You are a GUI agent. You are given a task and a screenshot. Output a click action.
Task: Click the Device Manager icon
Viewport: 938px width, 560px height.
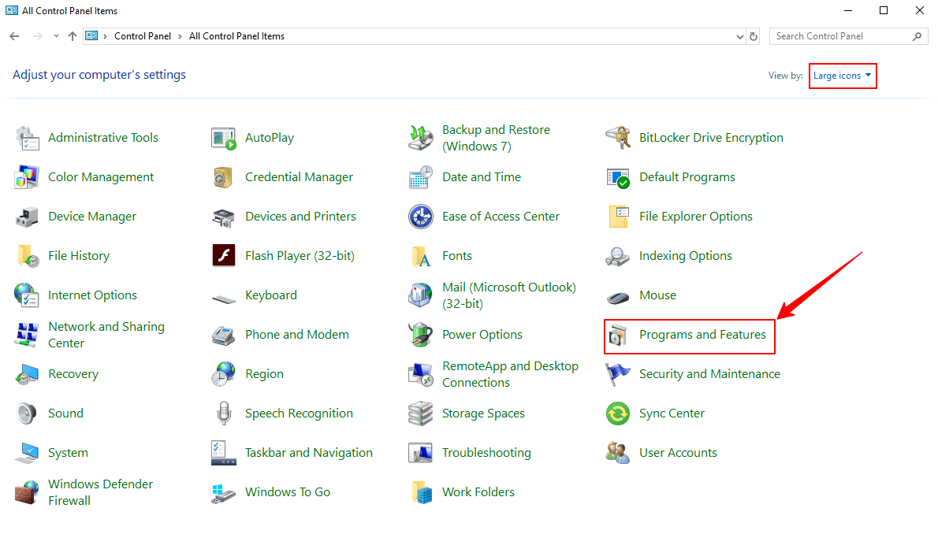click(x=27, y=217)
